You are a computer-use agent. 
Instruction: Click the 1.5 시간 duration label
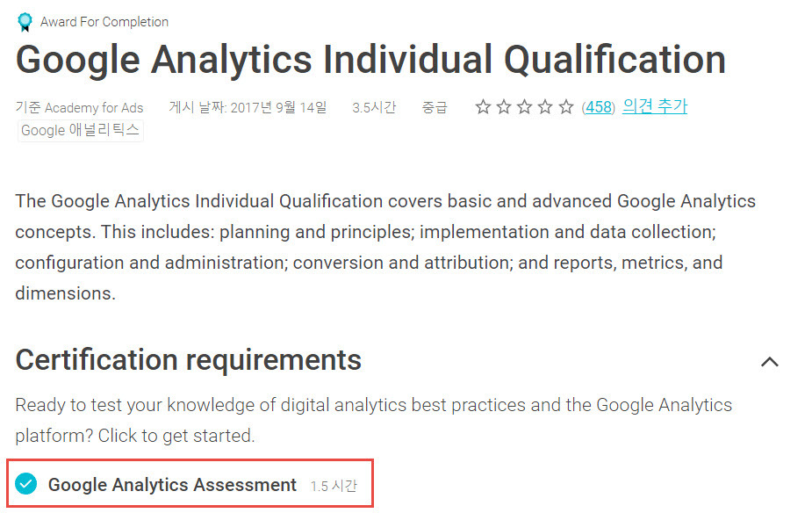point(334,486)
